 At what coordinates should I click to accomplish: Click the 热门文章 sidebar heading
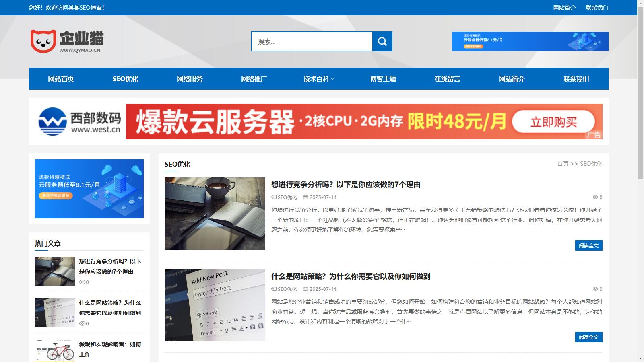(47, 243)
